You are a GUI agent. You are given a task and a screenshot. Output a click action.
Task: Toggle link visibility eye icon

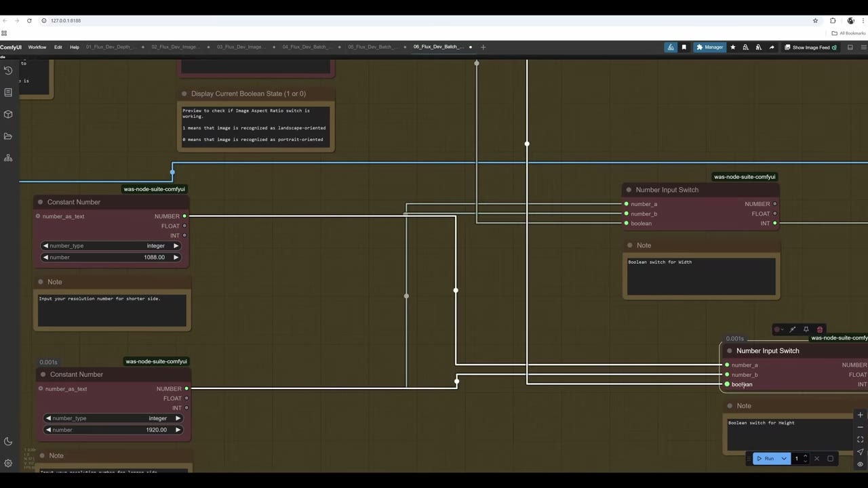point(860,464)
